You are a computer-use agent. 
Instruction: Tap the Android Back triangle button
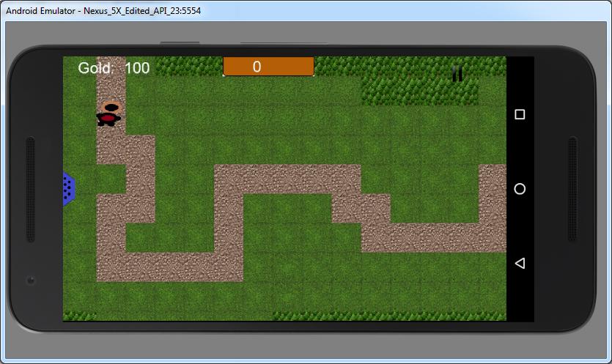tap(520, 263)
